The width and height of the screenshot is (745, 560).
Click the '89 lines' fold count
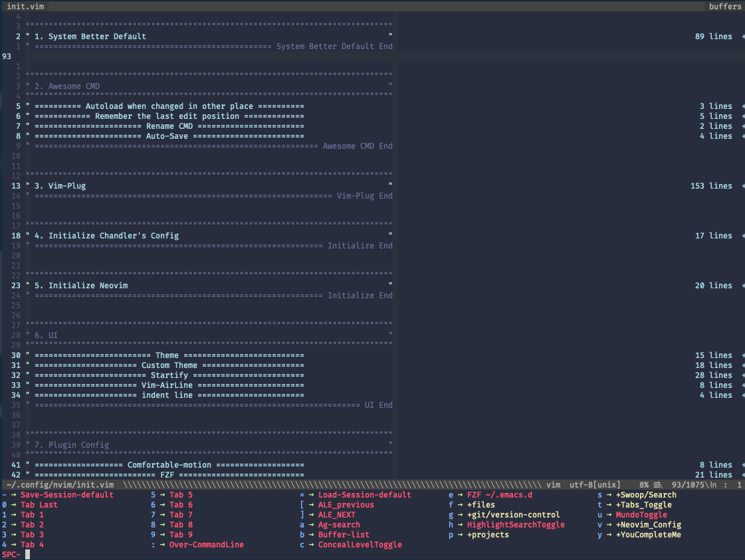[x=713, y=36]
